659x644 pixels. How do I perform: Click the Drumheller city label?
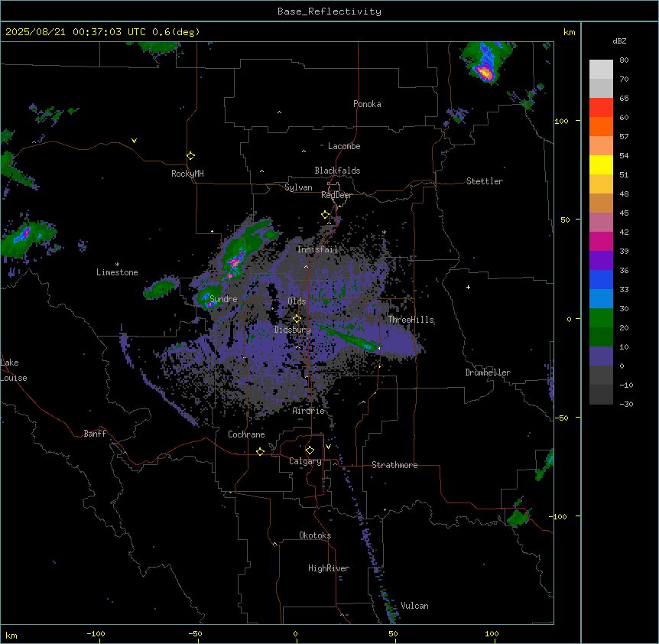[x=488, y=372]
